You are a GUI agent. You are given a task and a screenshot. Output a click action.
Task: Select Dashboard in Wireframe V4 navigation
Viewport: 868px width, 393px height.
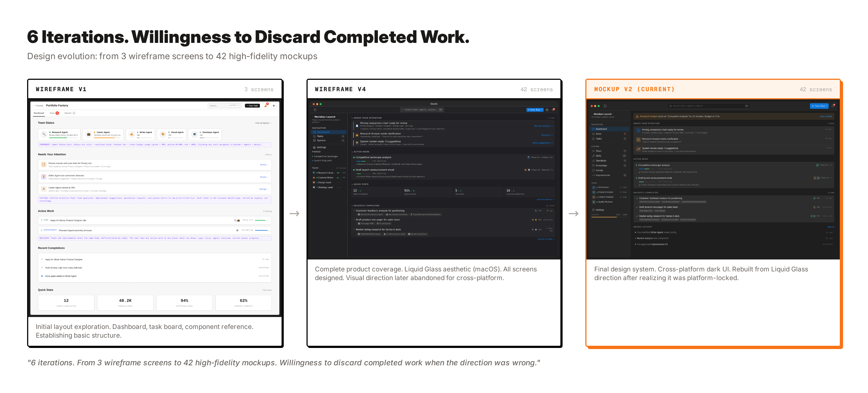(x=328, y=132)
